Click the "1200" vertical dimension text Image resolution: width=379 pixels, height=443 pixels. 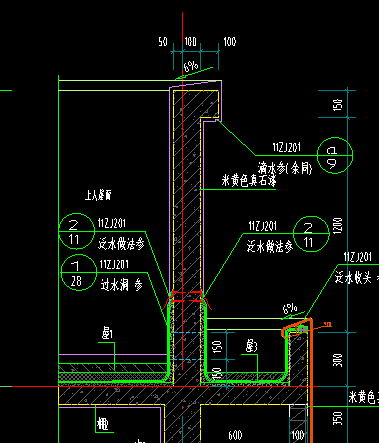[x=337, y=226]
